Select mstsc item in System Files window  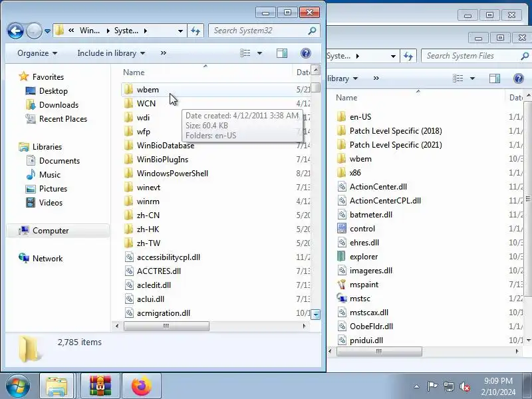coord(360,298)
